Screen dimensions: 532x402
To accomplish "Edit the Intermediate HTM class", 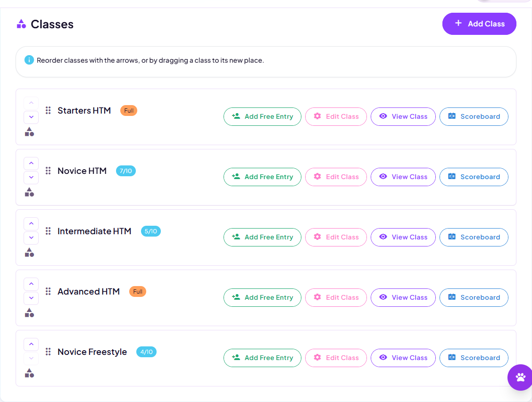I will coord(336,237).
